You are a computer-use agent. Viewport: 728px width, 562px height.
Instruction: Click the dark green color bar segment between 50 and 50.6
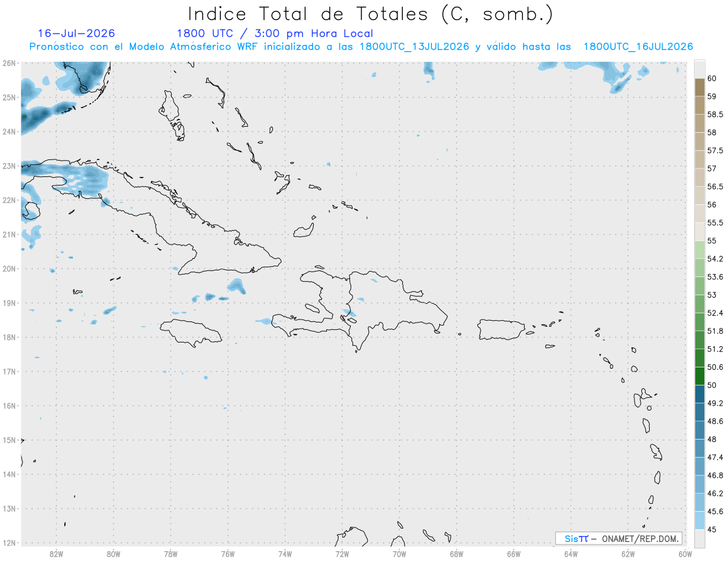(699, 376)
